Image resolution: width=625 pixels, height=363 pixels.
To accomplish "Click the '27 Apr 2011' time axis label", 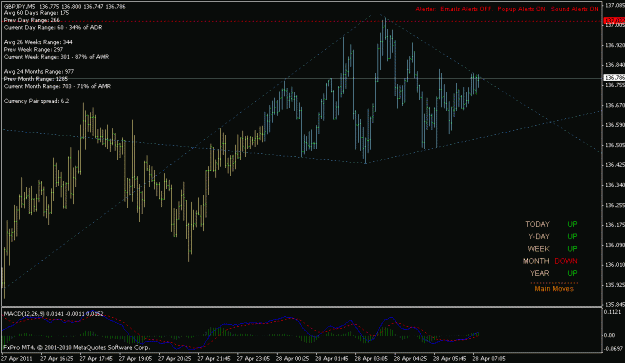I will (x=17, y=359).
